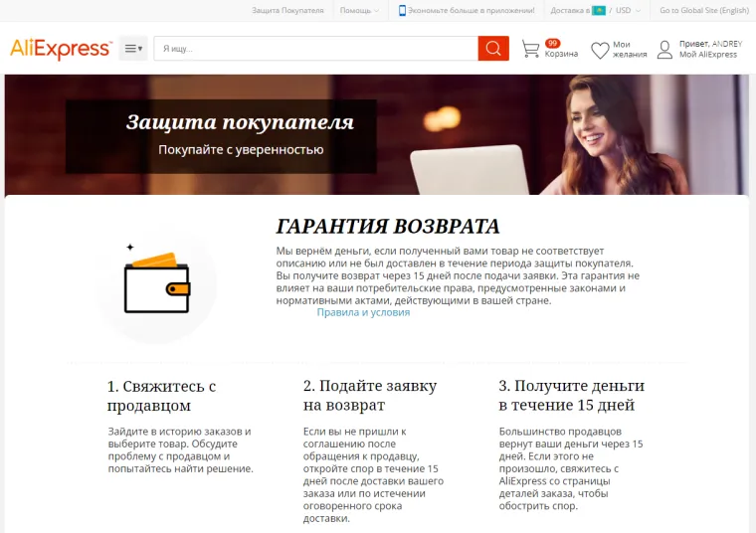Screen dimensions: 756x533
Task: Open the wishlist heart icon
Action: 600,50
